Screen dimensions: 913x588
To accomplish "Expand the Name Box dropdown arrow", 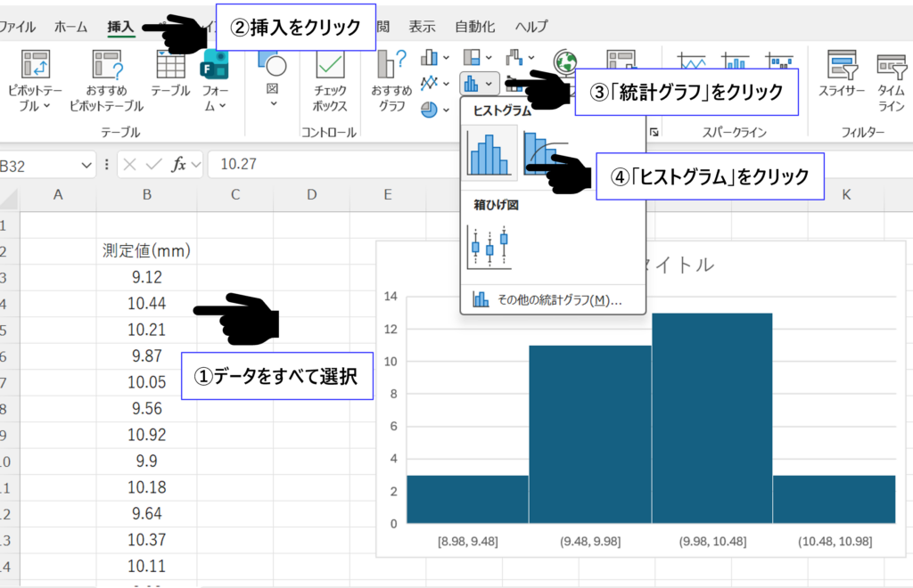I will coord(86,165).
